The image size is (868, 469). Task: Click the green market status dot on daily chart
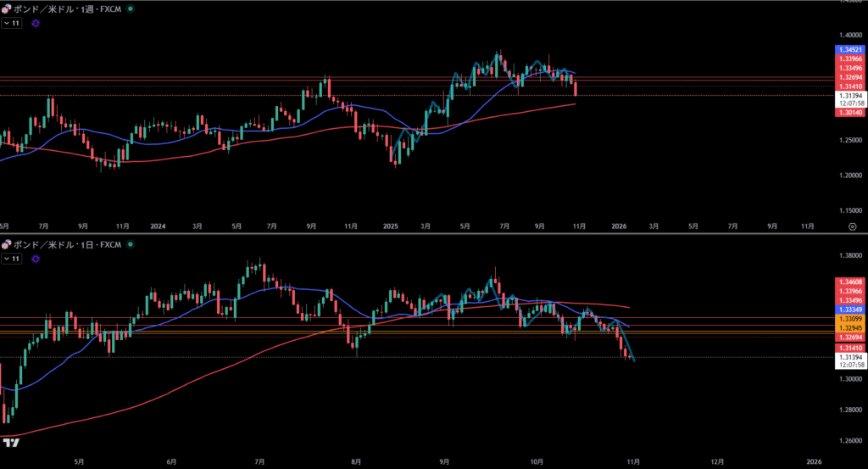[129, 244]
